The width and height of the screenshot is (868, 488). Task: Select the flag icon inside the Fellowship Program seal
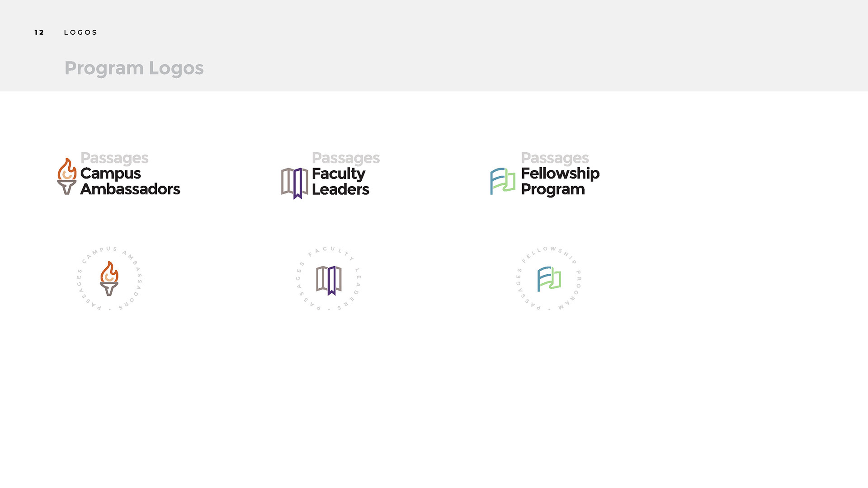click(x=549, y=279)
